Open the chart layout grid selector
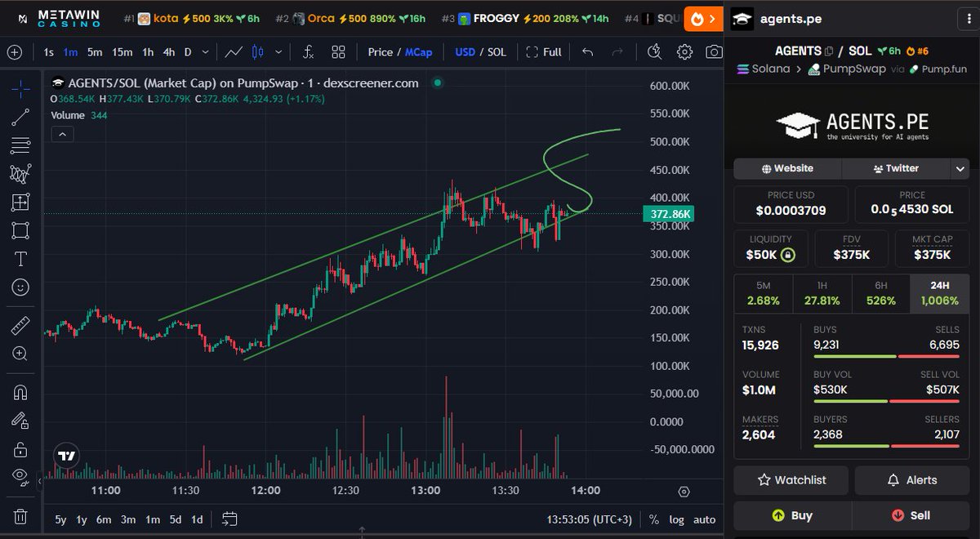The image size is (980, 539). click(338, 52)
